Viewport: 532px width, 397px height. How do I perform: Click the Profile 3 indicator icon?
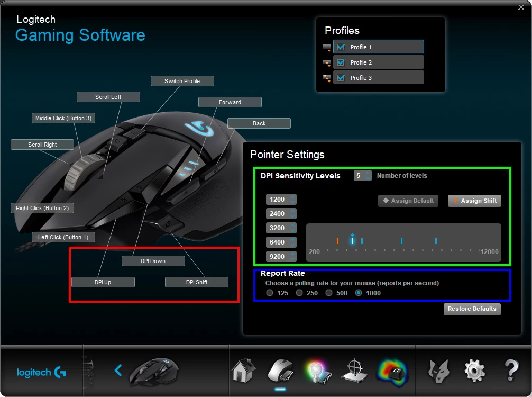tap(327, 78)
